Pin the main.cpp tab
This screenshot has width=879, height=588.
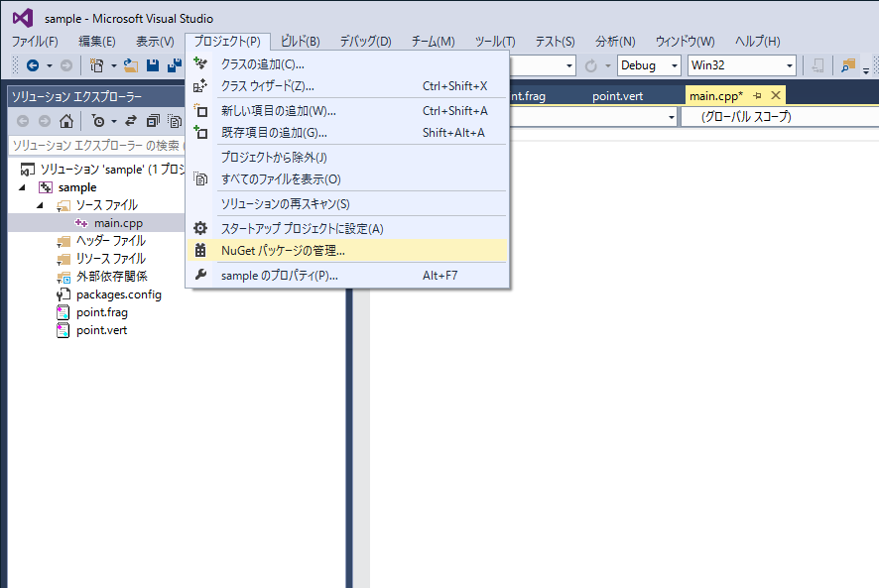coord(757,96)
